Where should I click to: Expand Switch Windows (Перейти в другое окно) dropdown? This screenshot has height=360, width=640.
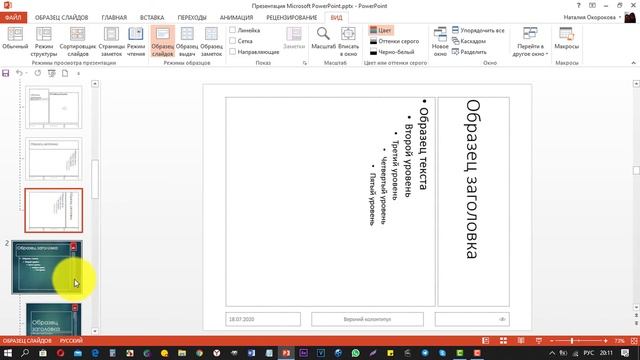[530, 42]
